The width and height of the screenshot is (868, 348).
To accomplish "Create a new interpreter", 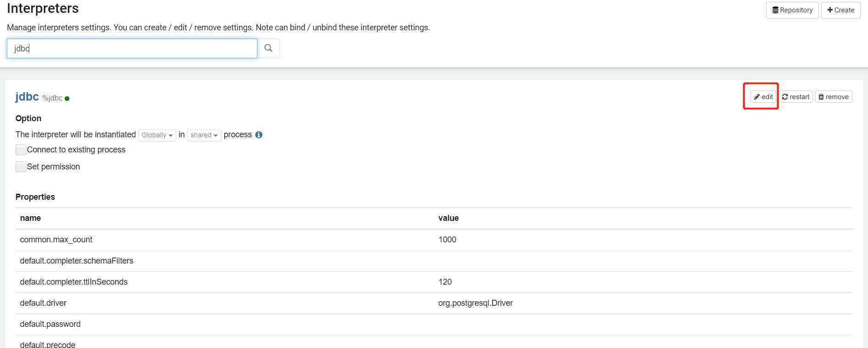I will pos(840,10).
